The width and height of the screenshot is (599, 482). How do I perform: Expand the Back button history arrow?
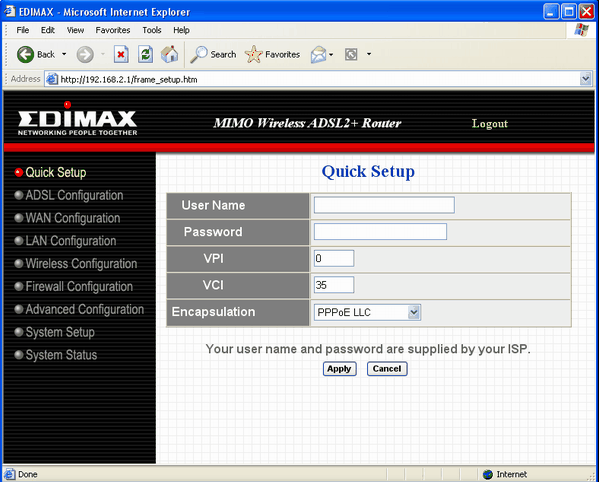[64, 54]
